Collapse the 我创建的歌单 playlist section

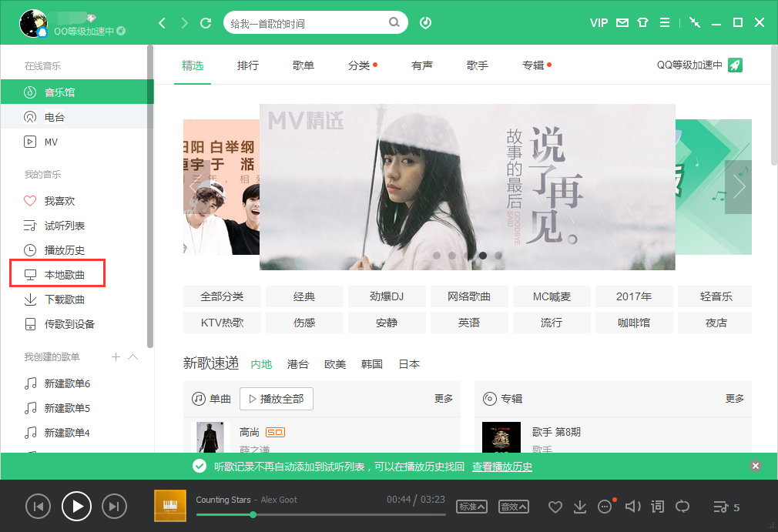click(x=132, y=356)
